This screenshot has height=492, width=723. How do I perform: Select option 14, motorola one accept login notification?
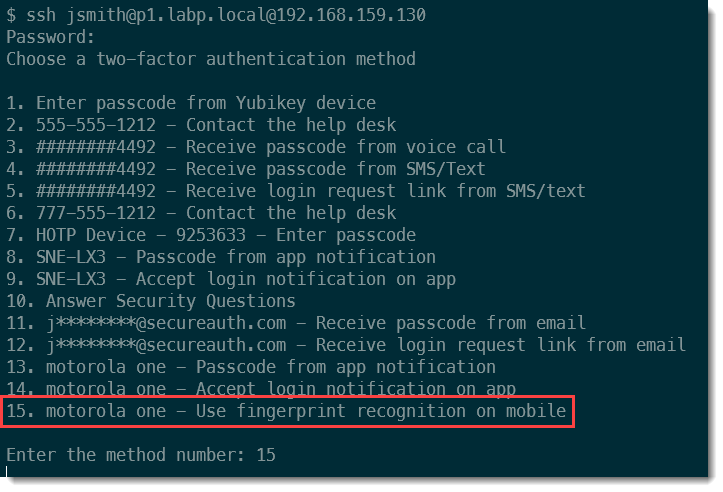pyautogui.click(x=261, y=388)
